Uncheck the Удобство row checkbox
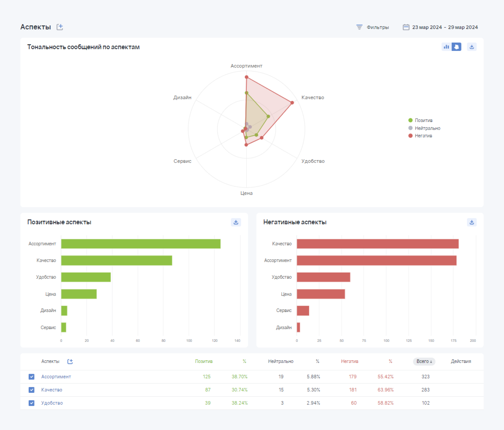Viewport: 504px width, 430px height. 31,403
